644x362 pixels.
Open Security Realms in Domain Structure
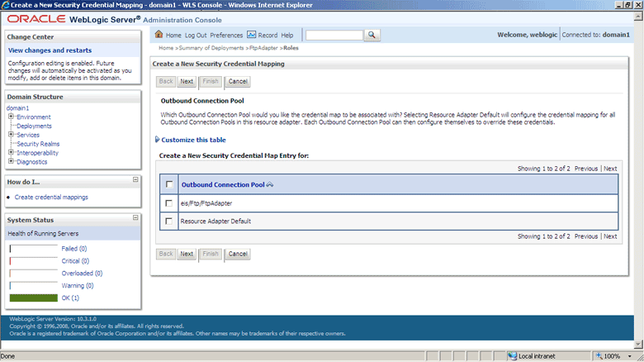tap(38, 144)
